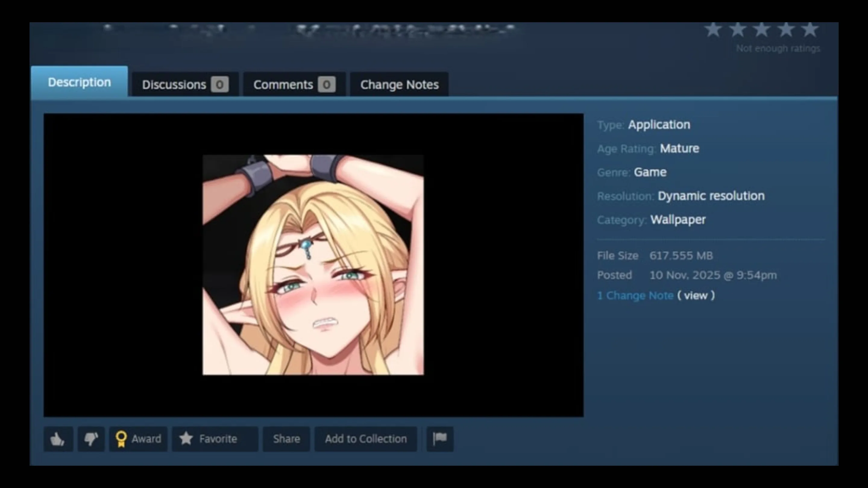Click the 'Mature' age rating value
The width and height of the screenshot is (868, 488).
[x=680, y=149]
